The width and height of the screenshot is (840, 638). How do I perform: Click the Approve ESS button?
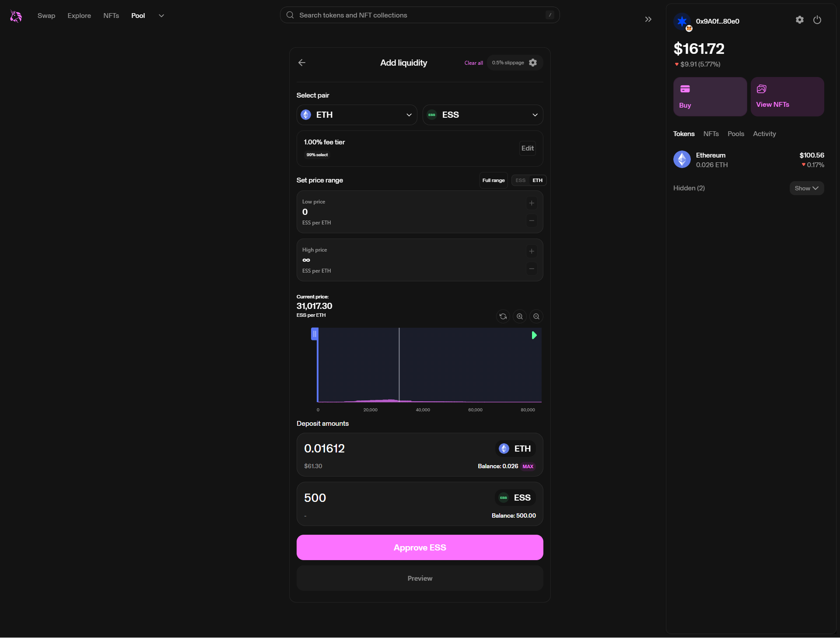pos(420,547)
